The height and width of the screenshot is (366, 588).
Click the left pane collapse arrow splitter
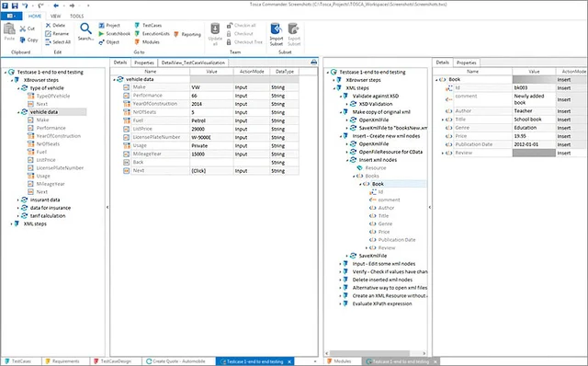[x=107, y=207]
